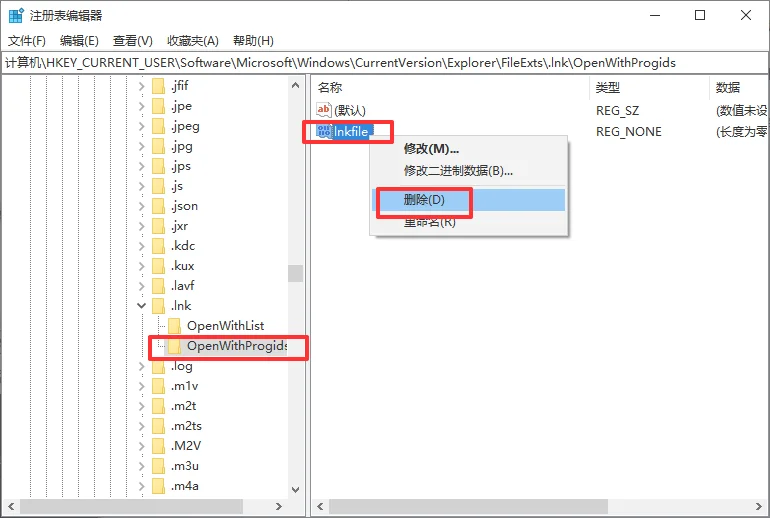770x518 pixels.
Task: Click the tree pane vertical scrollbar thumb
Action: tap(295, 273)
